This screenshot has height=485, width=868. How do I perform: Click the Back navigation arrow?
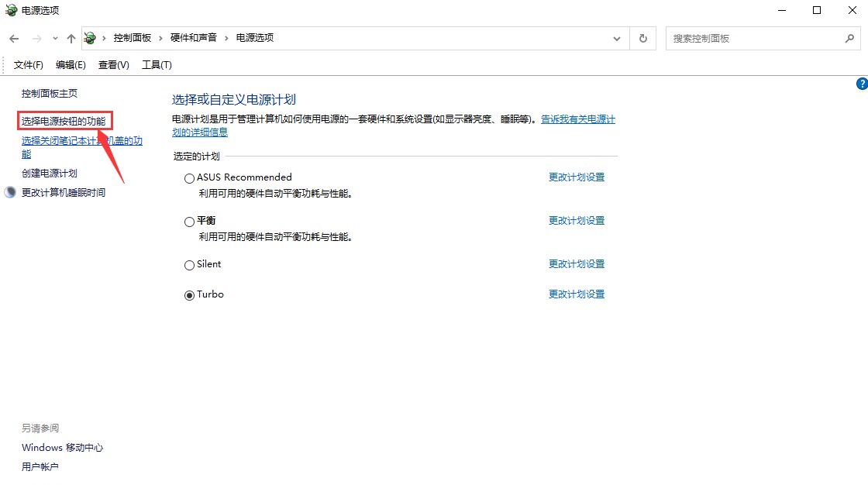13,37
